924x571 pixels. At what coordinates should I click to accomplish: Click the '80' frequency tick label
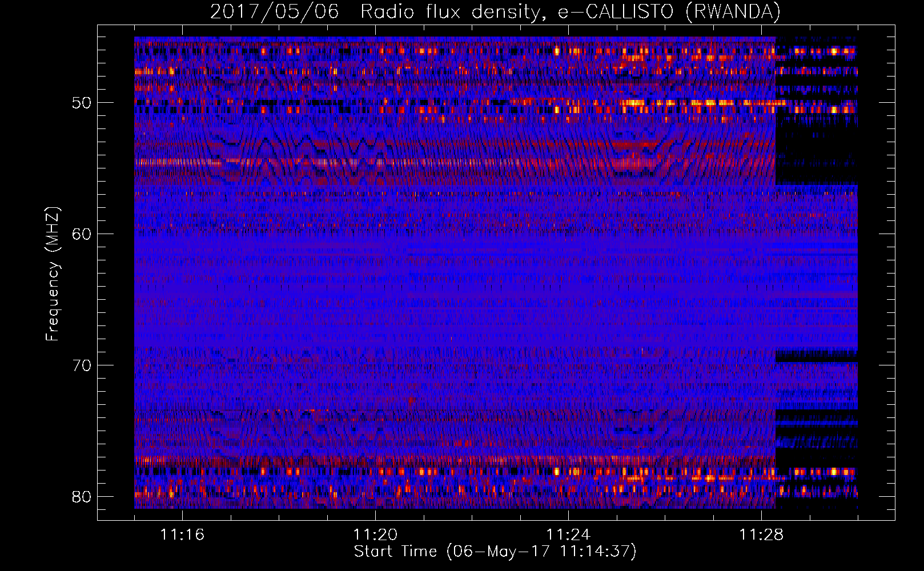[x=81, y=497]
